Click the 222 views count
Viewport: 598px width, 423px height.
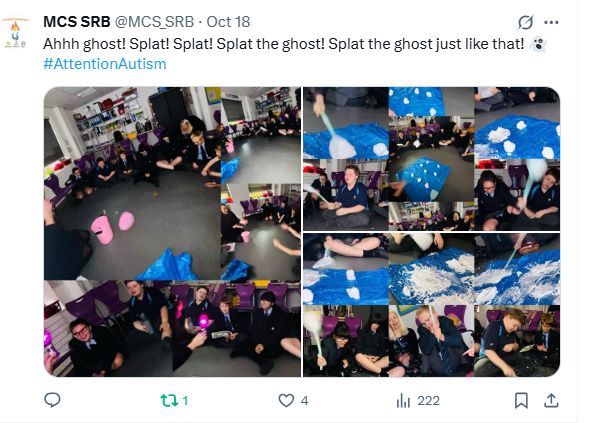click(x=428, y=400)
